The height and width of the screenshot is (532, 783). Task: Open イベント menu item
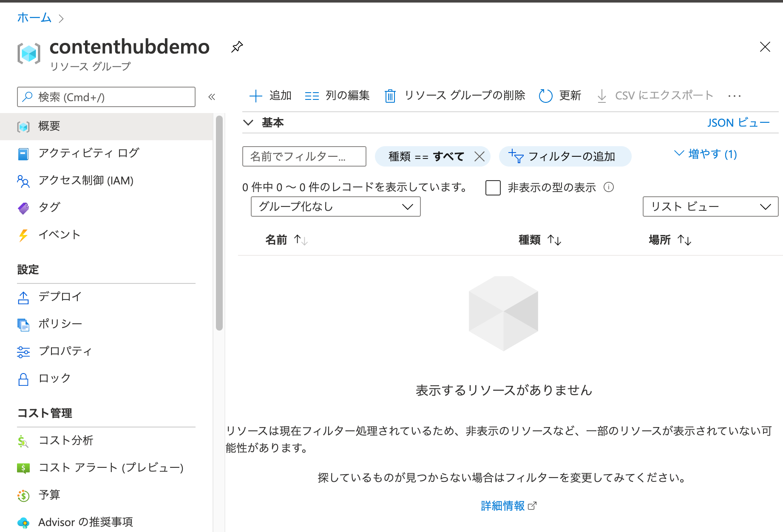(x=106, y=235)
